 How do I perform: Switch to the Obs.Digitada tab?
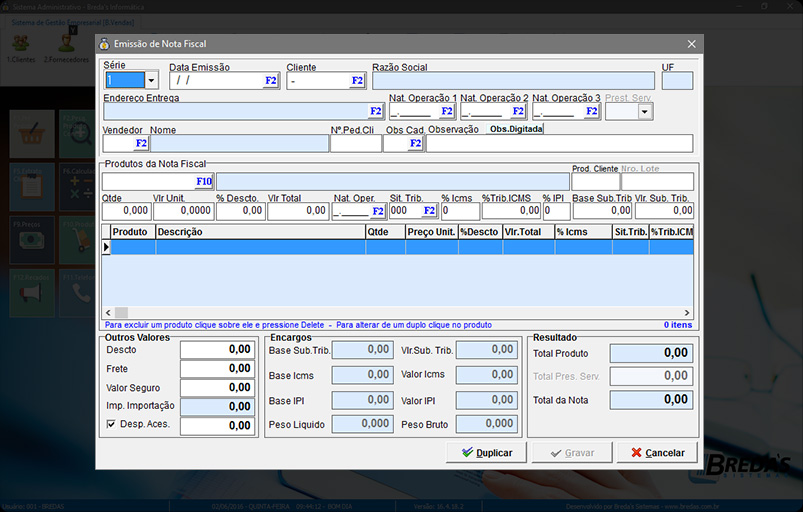515,129
